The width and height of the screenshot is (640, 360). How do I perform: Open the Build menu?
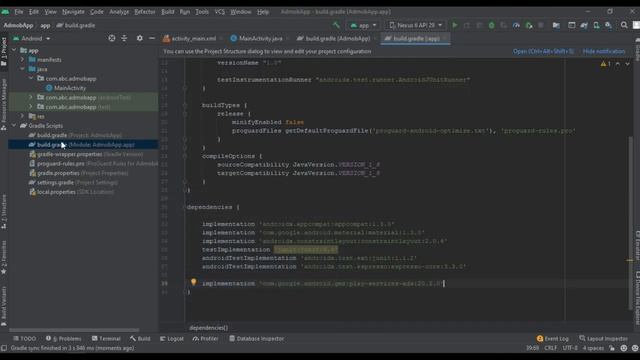(167, 12)
